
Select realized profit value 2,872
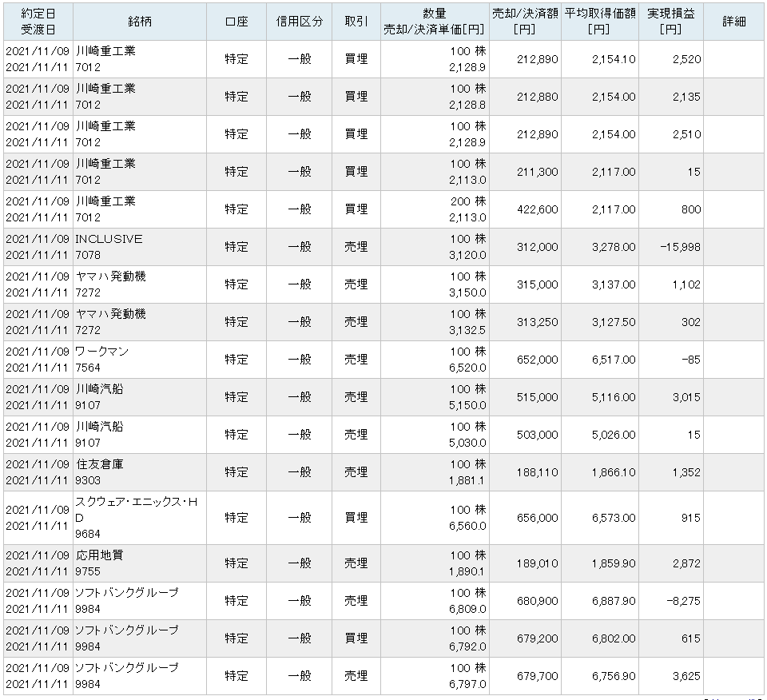coord(687,563)
